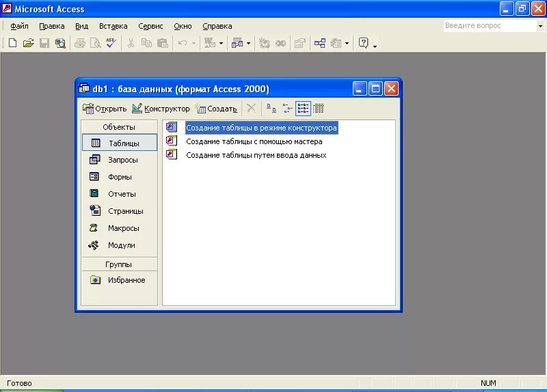Screen dimensions: 547x392
Task: Open the Правка menu
Action: coord(52,26)
